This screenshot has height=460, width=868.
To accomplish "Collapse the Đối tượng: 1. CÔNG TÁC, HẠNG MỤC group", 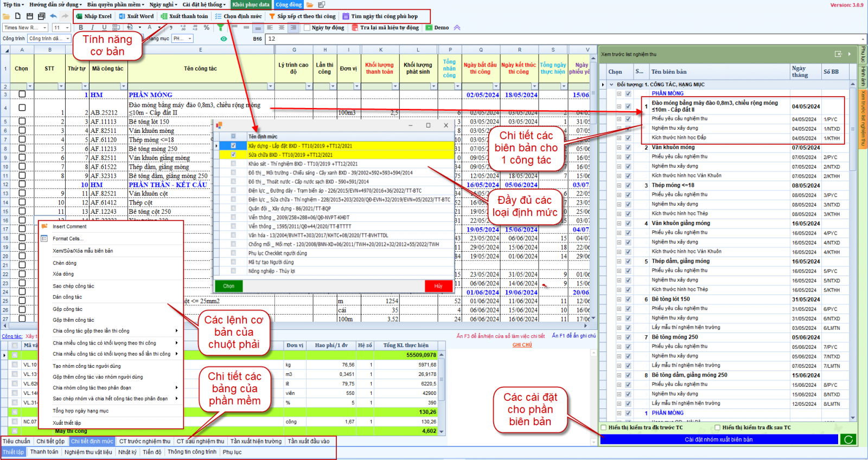I will coord(611,85).
